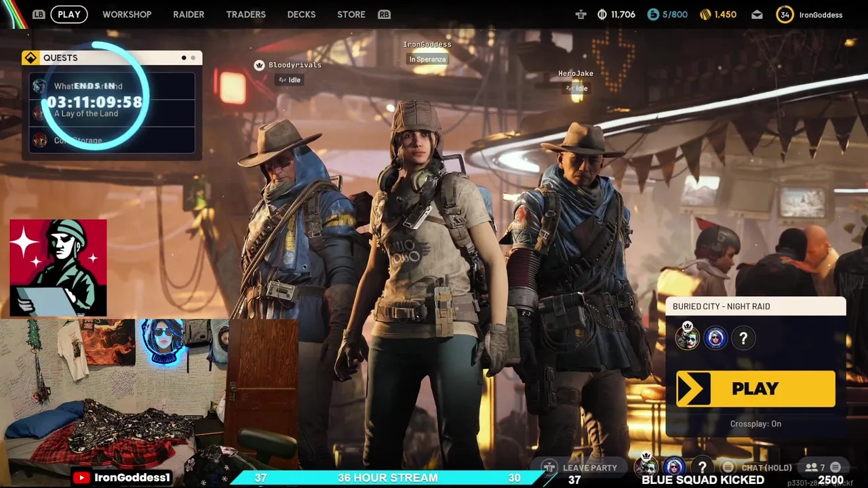Viewport: 868px width, 488px height.
Task: Click the HeroJake player name
Action: [576, 73]
